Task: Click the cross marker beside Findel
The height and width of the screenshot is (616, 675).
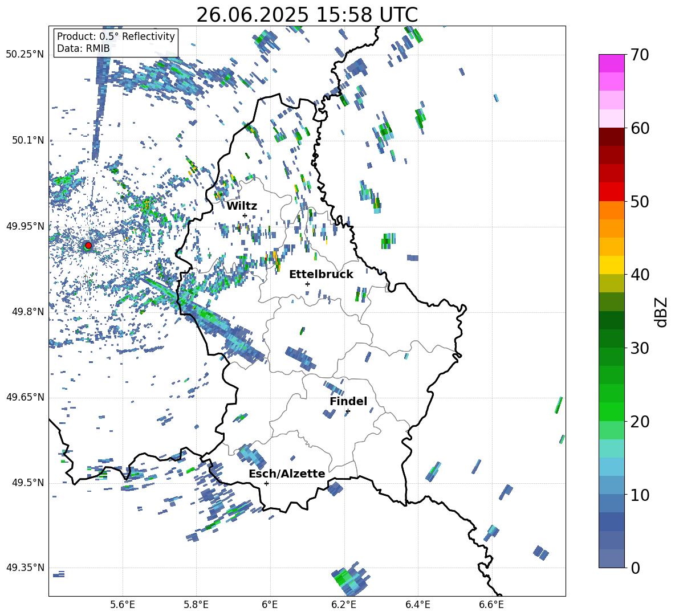Action: click(x=348, y=411)
